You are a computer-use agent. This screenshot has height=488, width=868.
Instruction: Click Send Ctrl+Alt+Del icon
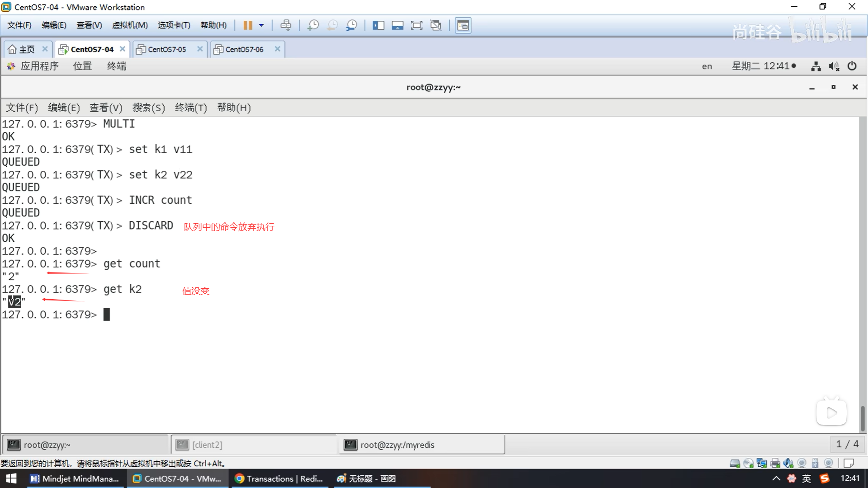[286, 25]
